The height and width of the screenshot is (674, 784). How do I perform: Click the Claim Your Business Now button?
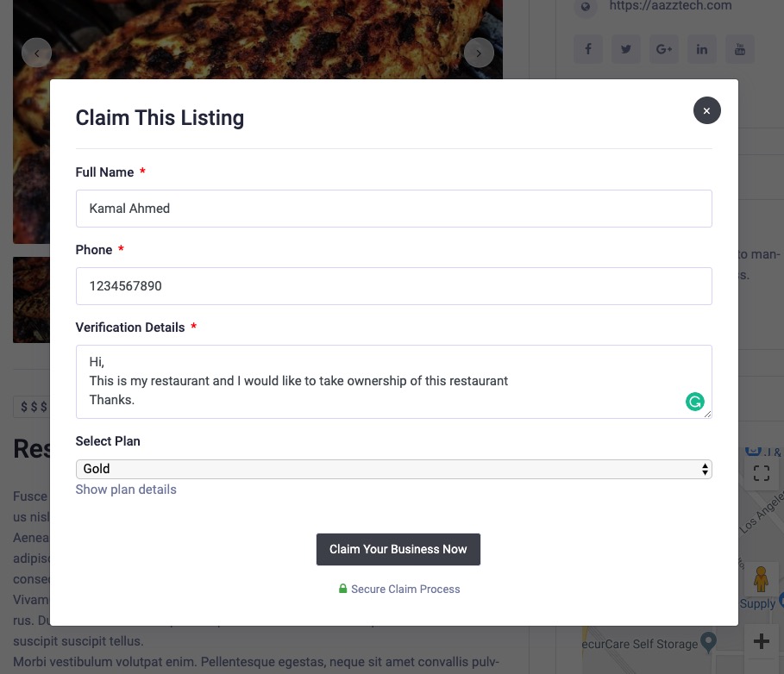pos(398,549)
